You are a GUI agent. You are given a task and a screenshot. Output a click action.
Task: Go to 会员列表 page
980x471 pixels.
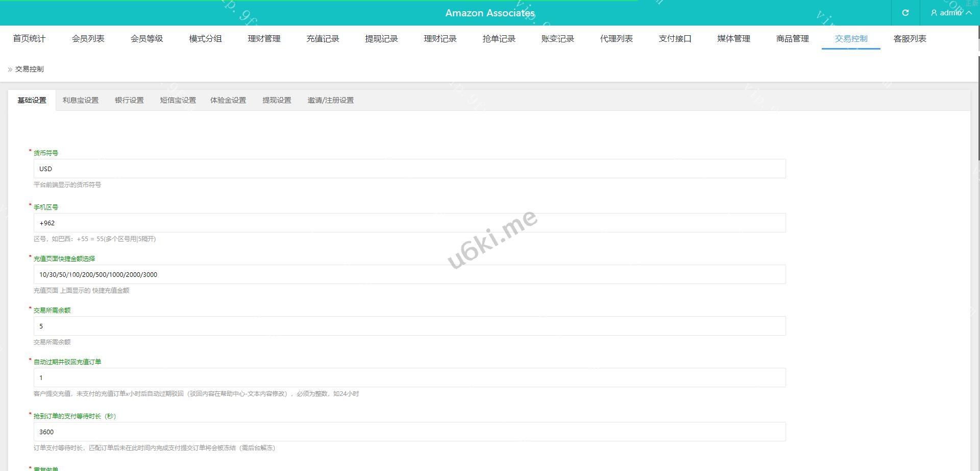tap(88, 39)
